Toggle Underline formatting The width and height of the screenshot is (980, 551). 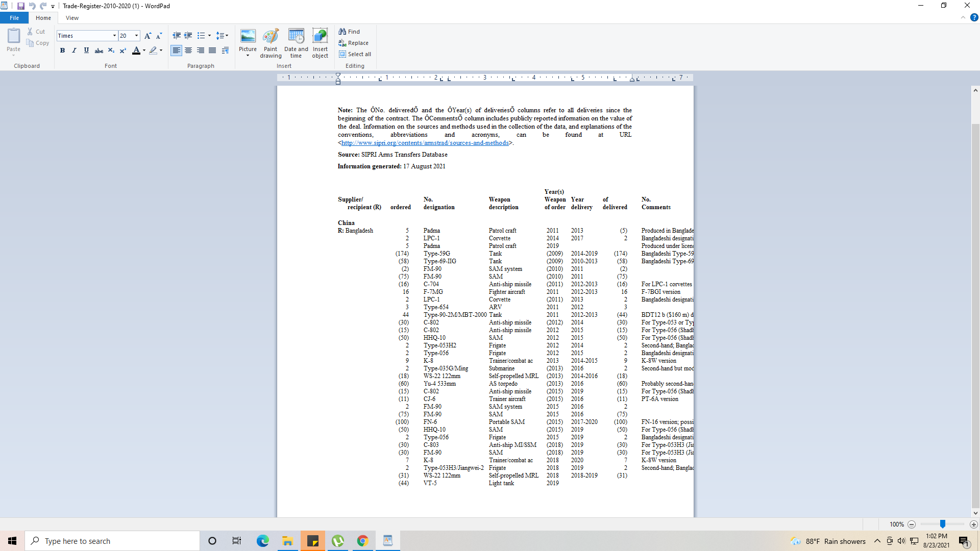click(x=86, y=51)
